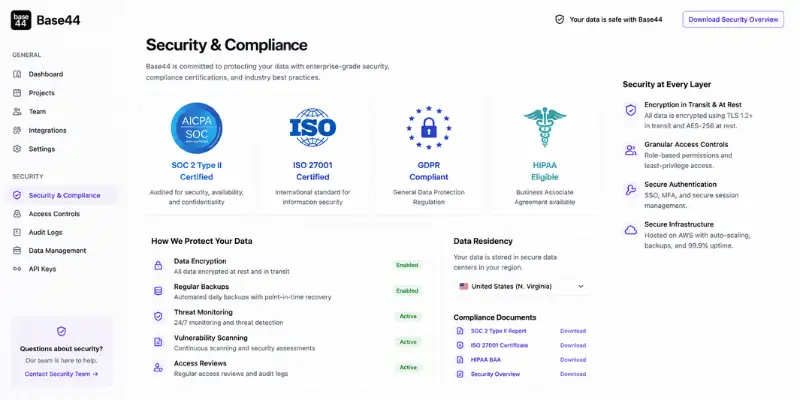
Task: Click the Active badge for Access Reviews
Action: pos(408,367)
